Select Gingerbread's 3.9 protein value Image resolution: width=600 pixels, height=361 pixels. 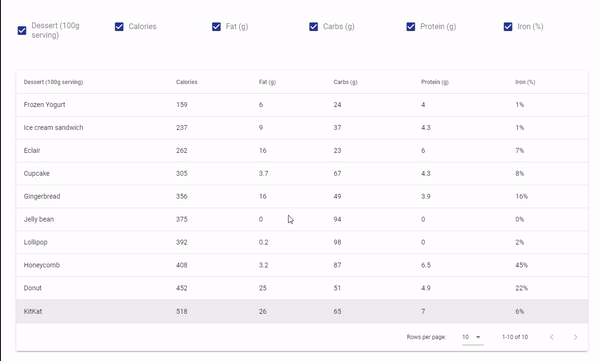pos(426,196)
